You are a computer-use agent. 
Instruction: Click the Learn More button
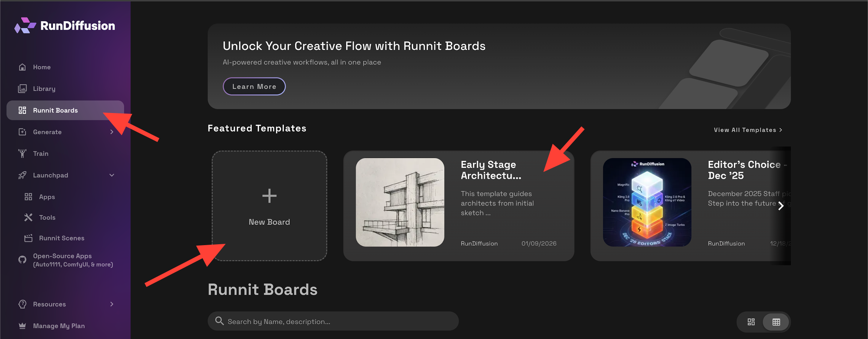coord(254,86)
